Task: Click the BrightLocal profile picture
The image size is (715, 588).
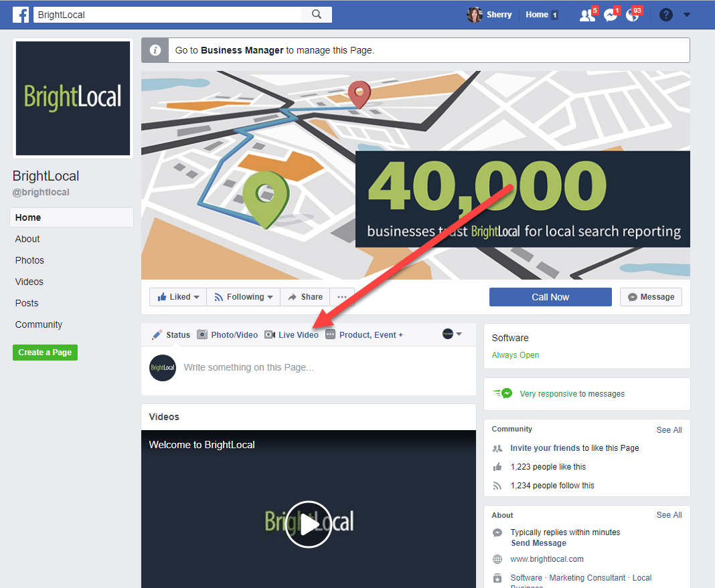Action: (x=73, y=98)
